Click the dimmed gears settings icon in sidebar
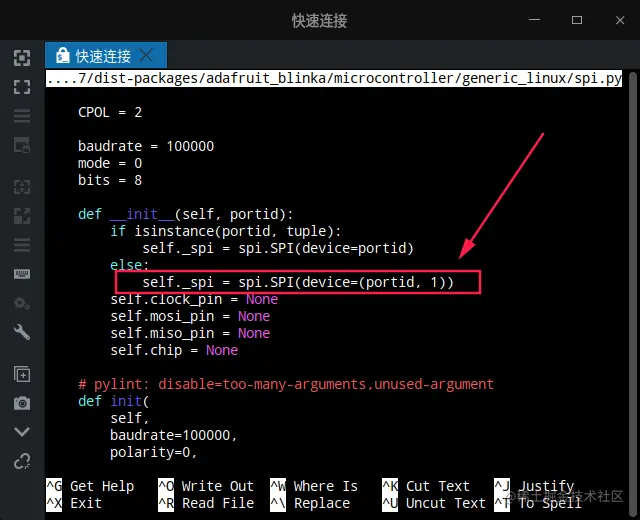The width and height of the screenshot is (640, 520). [22, 303]
